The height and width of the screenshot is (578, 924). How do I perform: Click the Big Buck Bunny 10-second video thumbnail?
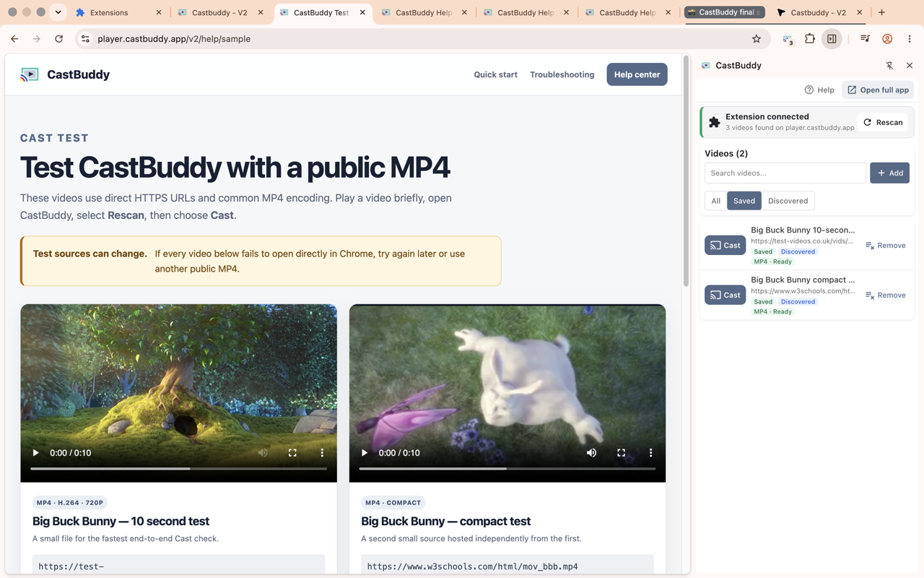(178, 393)
